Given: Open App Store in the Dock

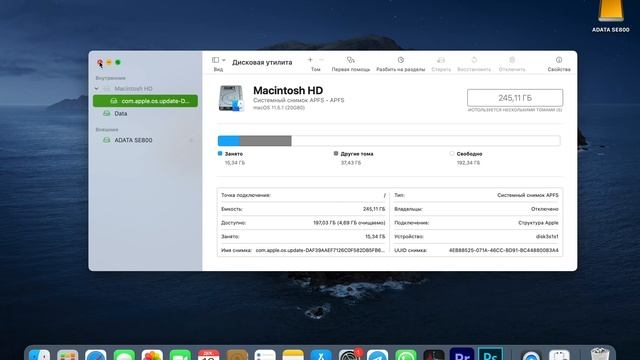Looking at the screenshot, I should click(x=321, y=355).
